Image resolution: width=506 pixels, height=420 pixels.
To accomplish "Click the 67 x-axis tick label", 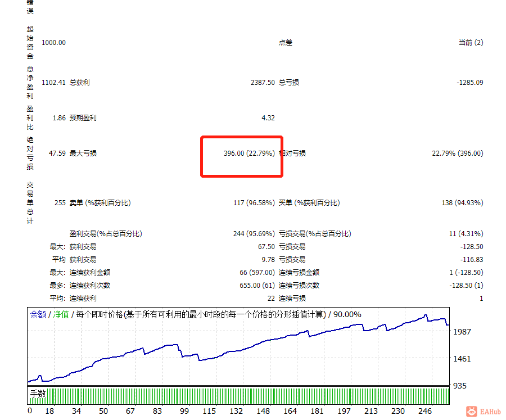I will pos(130,411).
